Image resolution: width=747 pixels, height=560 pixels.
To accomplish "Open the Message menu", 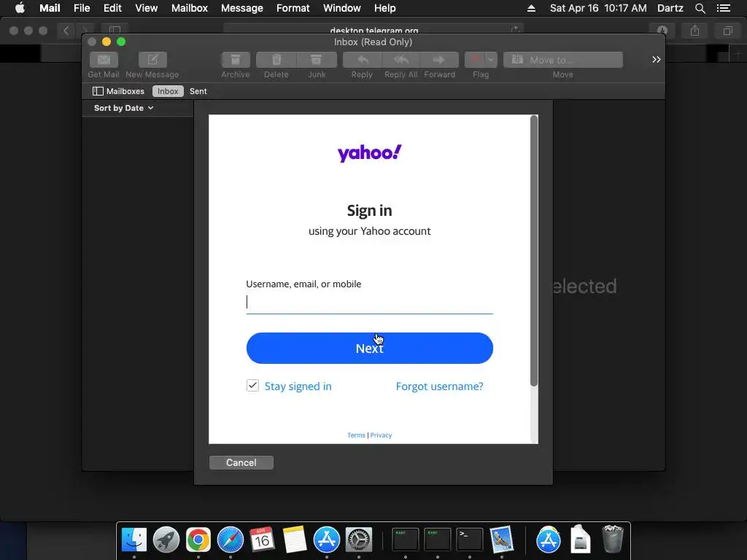I will coord(242,8).
